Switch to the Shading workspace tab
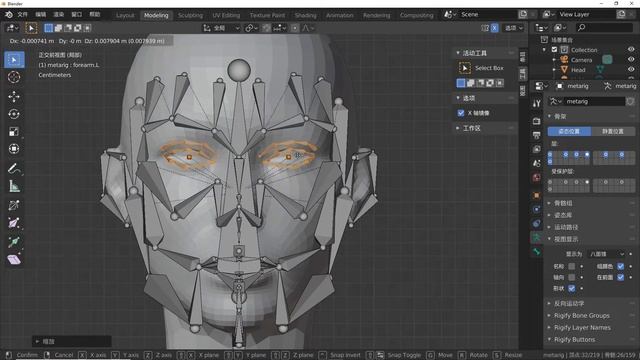640x360 pixels. [305, 15]
